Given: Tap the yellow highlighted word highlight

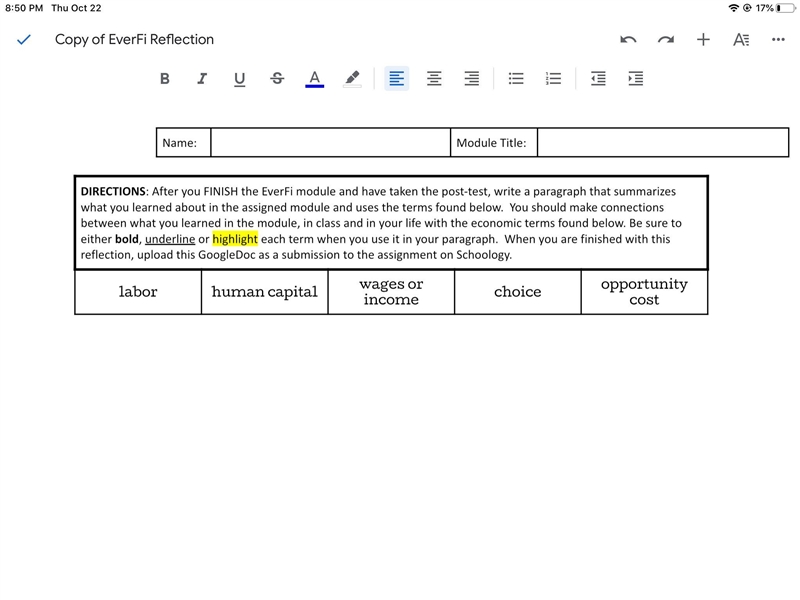Looking at the screenshot, I should tap(235, 239).
